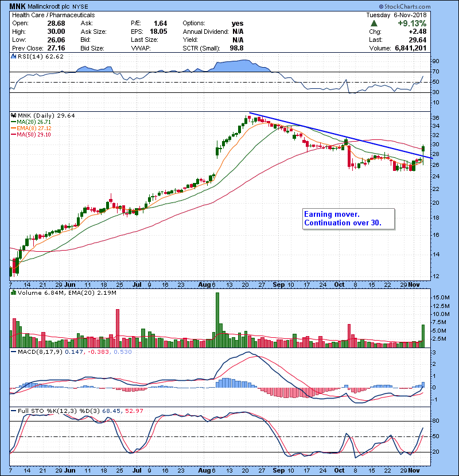Click the Low value 26.06

(x=56, y=40)
